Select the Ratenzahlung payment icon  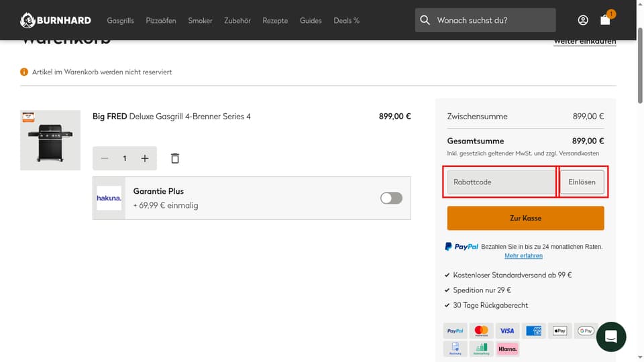(x=482, y=349)
